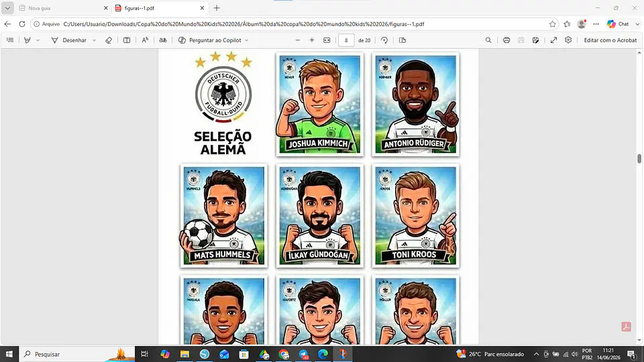Click fit to width icon
644x362 pixels.
[327, 40]
